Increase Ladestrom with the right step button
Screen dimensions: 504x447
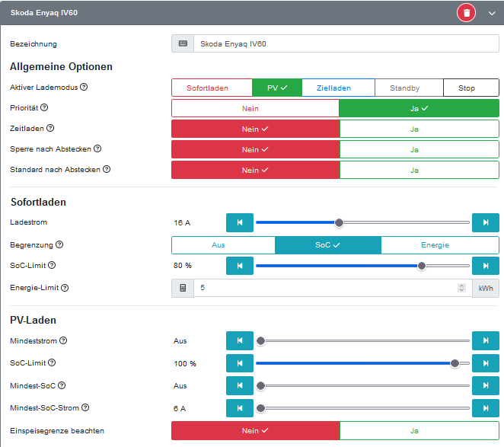(485, 222)
